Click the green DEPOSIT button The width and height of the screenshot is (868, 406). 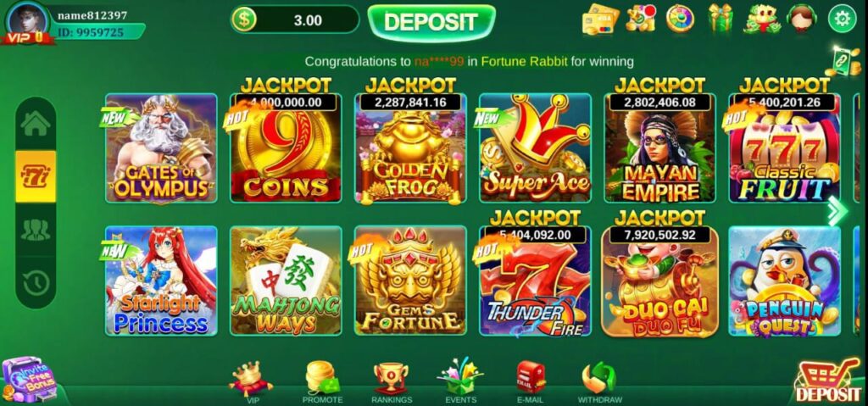(x=431, y=21)
